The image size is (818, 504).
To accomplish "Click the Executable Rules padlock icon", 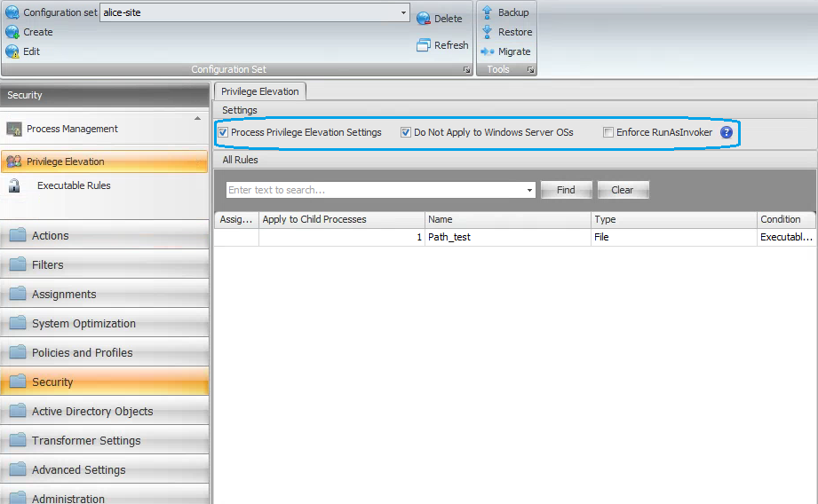I will coord(14,185).
